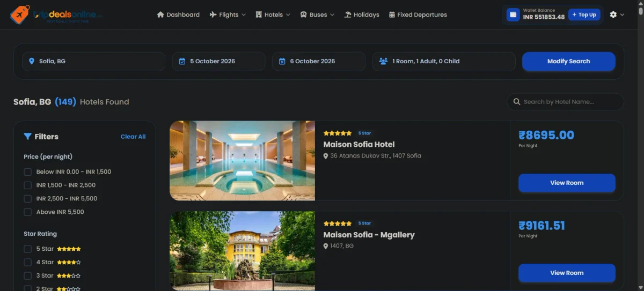The image size is (644, 291).
Task: Check Below INR 0.00 - INR 1,500 price filter
Action: (27, 171)
